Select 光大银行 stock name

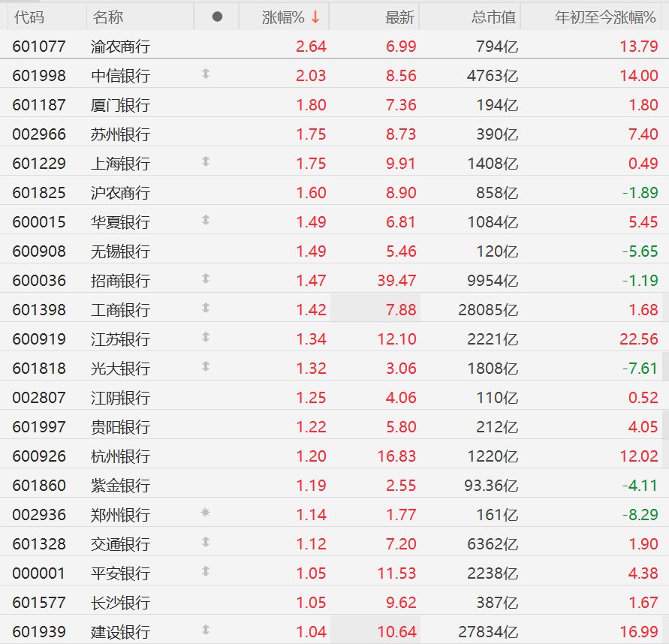[120, 369]
